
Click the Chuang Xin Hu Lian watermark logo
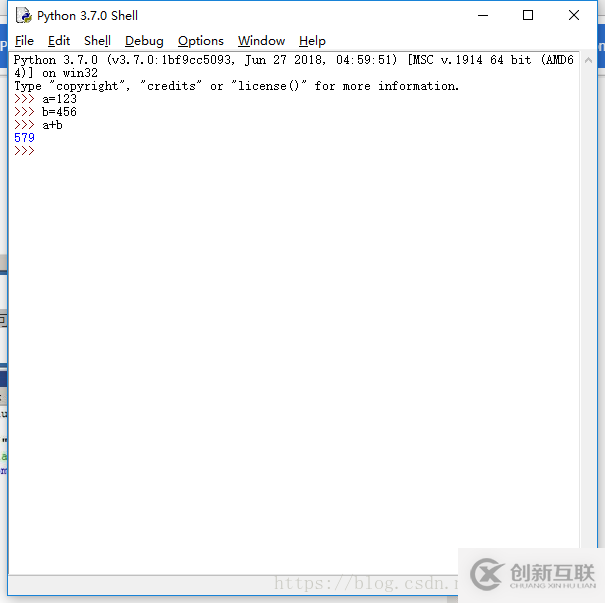tap(532, 574)
